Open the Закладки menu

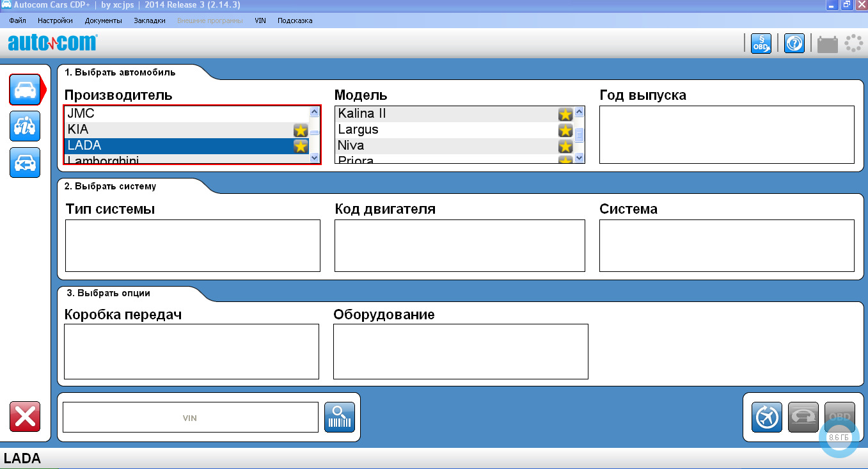[150, 20]
